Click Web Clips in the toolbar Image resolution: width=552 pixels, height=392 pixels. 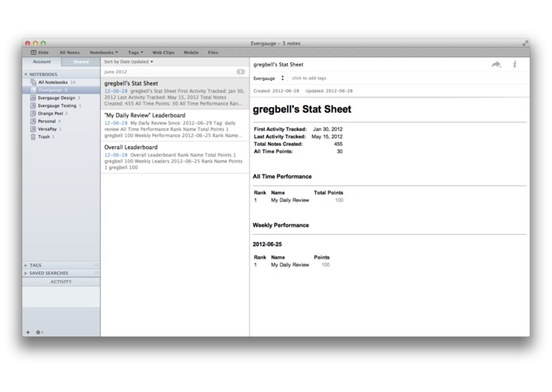[x=163, y=52]
